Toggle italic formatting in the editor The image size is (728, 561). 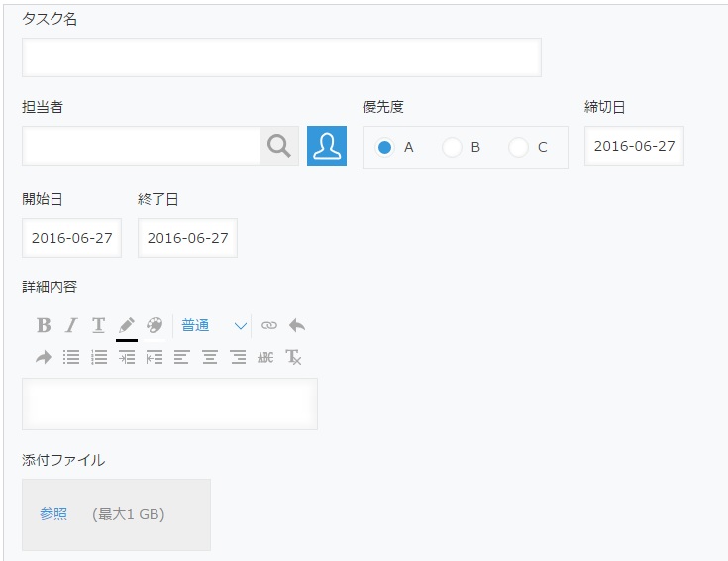71,325
